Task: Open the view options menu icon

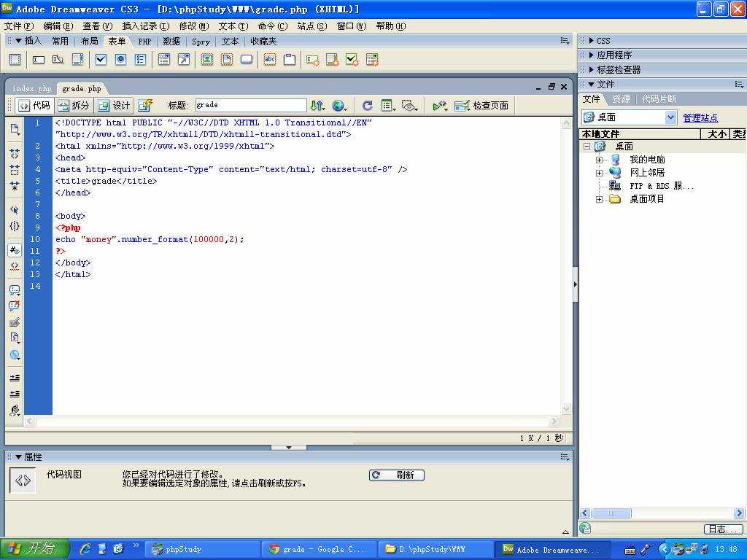Action: 388,105
